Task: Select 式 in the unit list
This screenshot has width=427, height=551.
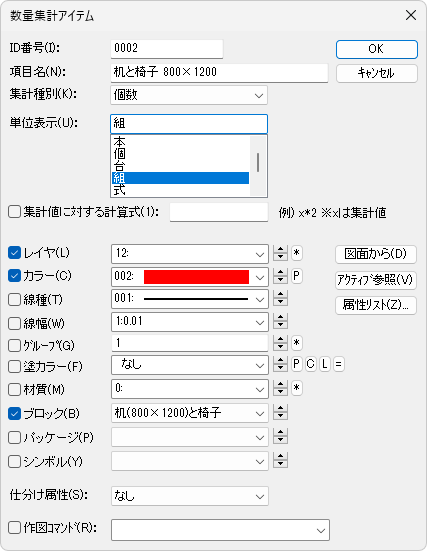Action: [180, 190]
